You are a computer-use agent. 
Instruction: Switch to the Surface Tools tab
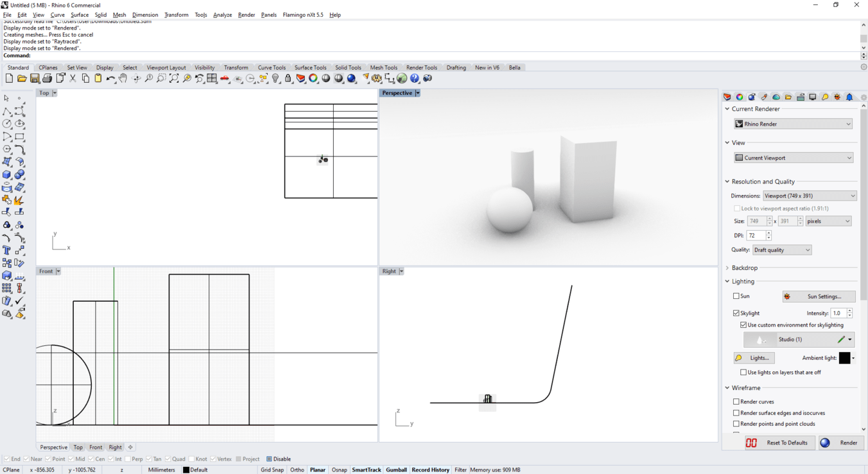(x=310, y=67)
